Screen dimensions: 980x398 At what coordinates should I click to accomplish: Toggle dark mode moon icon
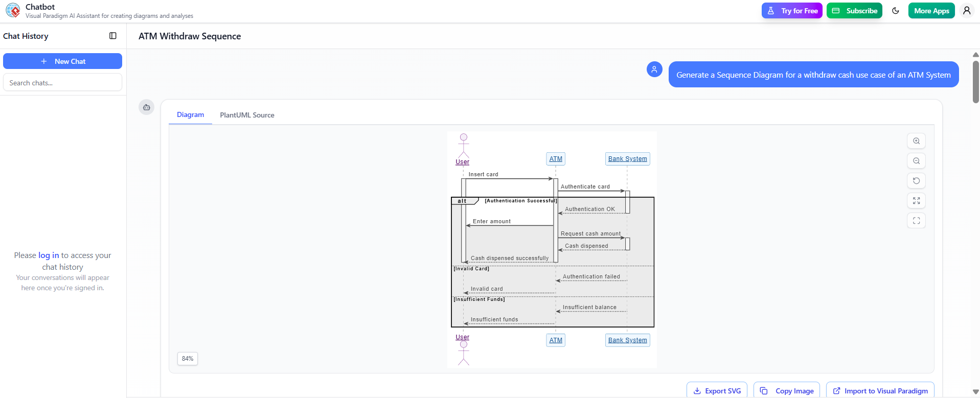[895, 11]
